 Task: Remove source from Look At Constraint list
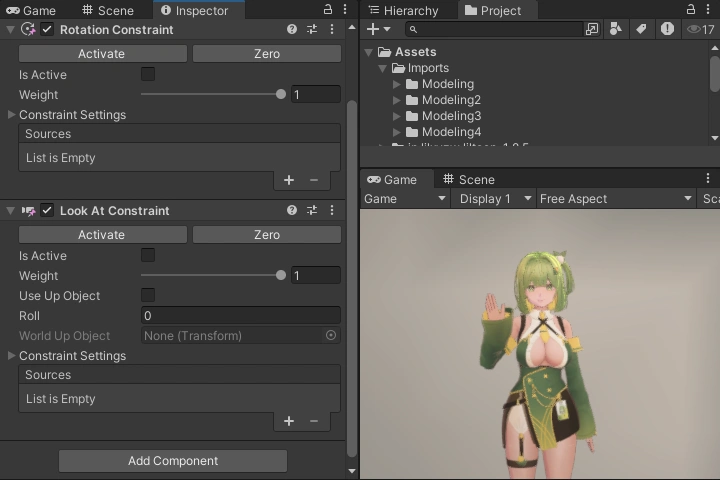pyautogui.click(x=314, y=421)
